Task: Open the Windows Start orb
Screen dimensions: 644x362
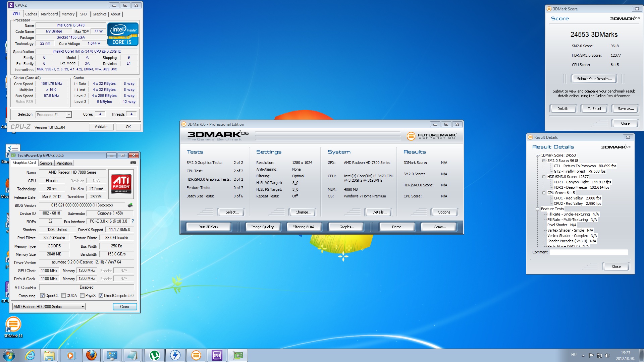Action: 9,355
